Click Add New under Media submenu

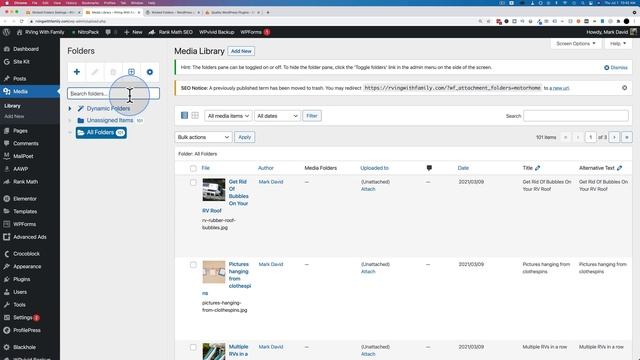[14, 116]
